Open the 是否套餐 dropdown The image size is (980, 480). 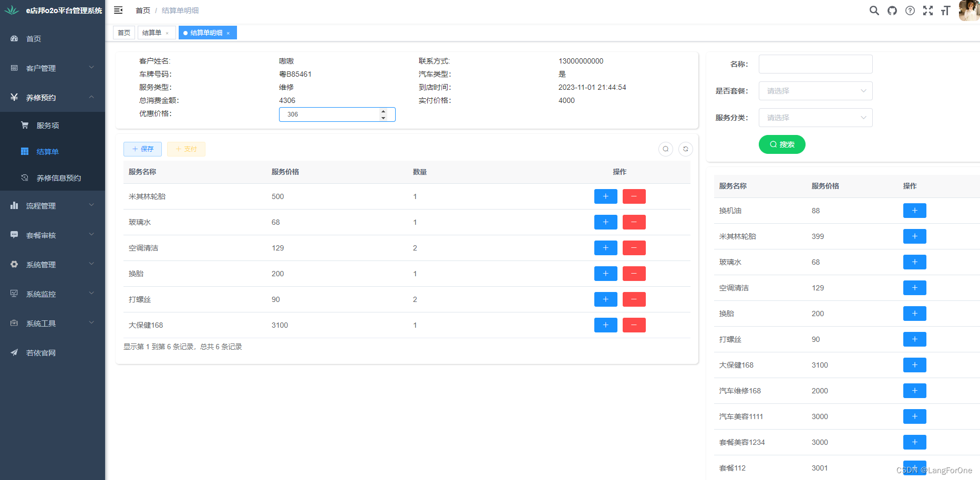816,91
